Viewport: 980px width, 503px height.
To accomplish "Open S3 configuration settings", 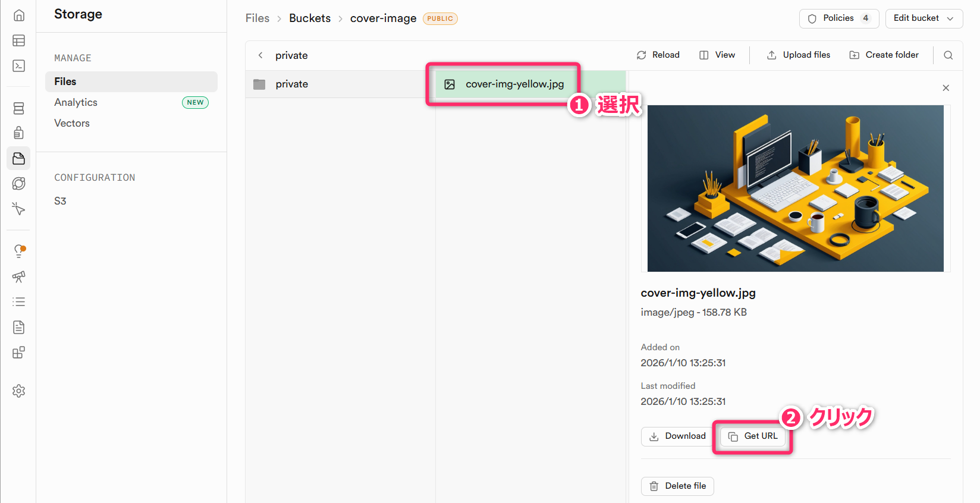I will pos(60,201).
